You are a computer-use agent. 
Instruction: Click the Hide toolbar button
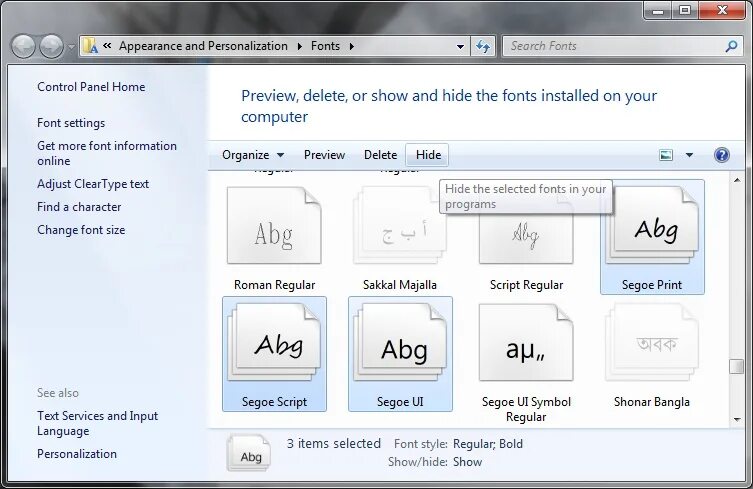(428, 155)
